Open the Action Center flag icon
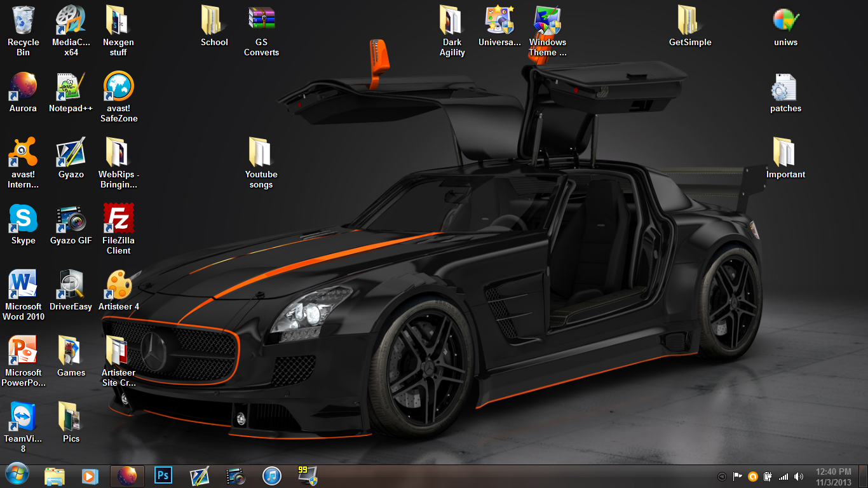Screen dimensions: 868x488 click(738, 477)
